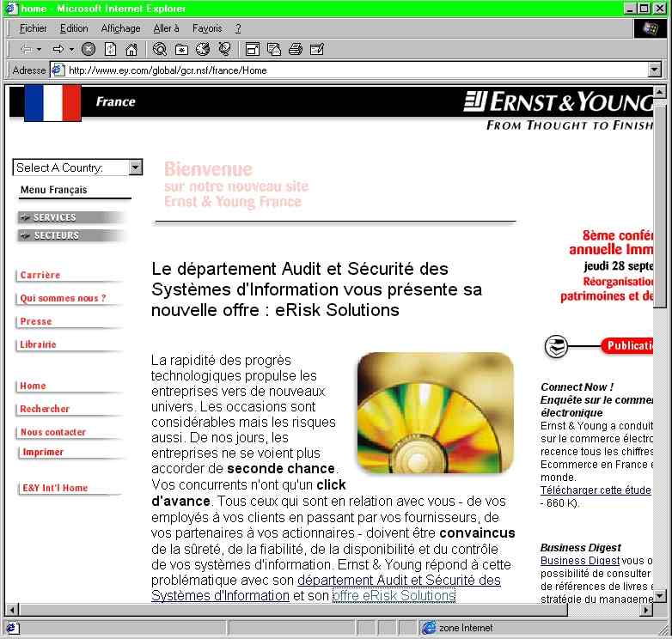Open the Back history dropdown arrow
This screenshot has height=639, width=672.
click(39, 50)
